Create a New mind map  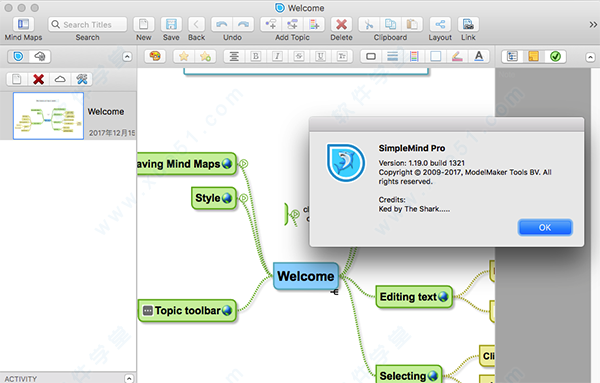[x=143, y=24]
